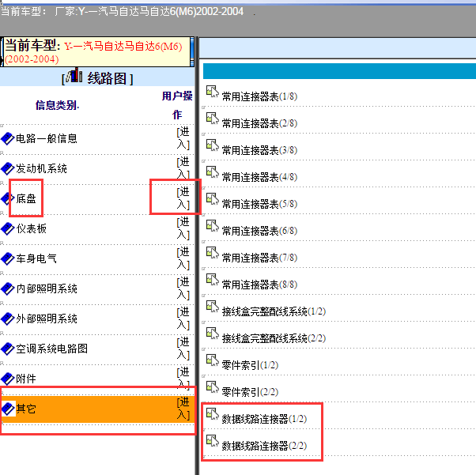The image size is (476, 475).
Task: Open 数据线路连接器(1/2) diagram
Action: point(264,419)
